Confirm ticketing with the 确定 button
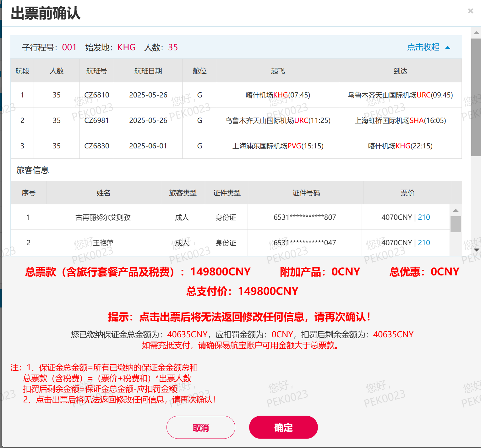The width and height of the screenshot is (481, 448). [x=283, y=427]
